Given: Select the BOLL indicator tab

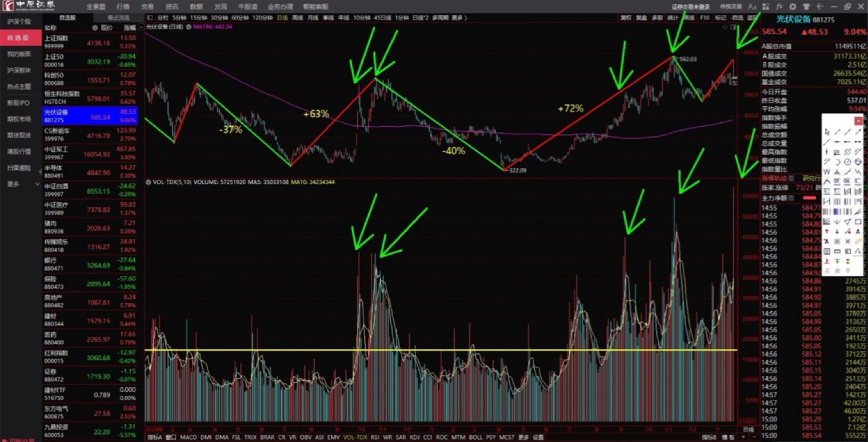Looking at the screenshot, I should (x=476, y=437).
